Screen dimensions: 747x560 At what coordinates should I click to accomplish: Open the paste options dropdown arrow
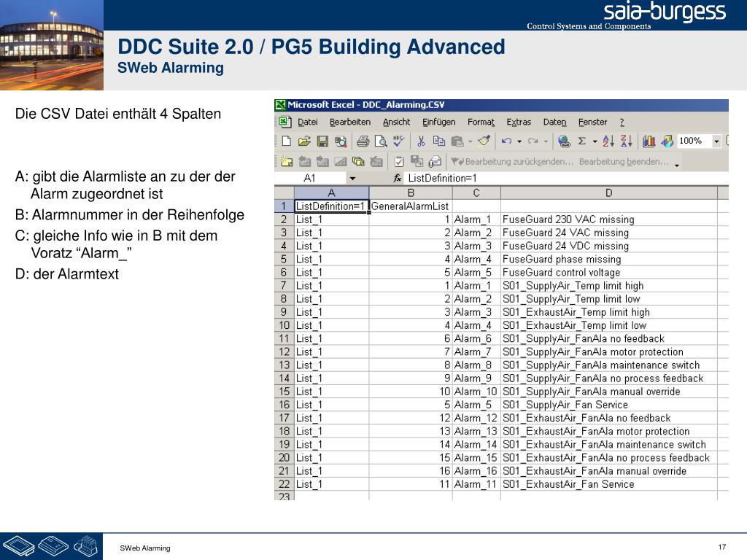[471, 141]
